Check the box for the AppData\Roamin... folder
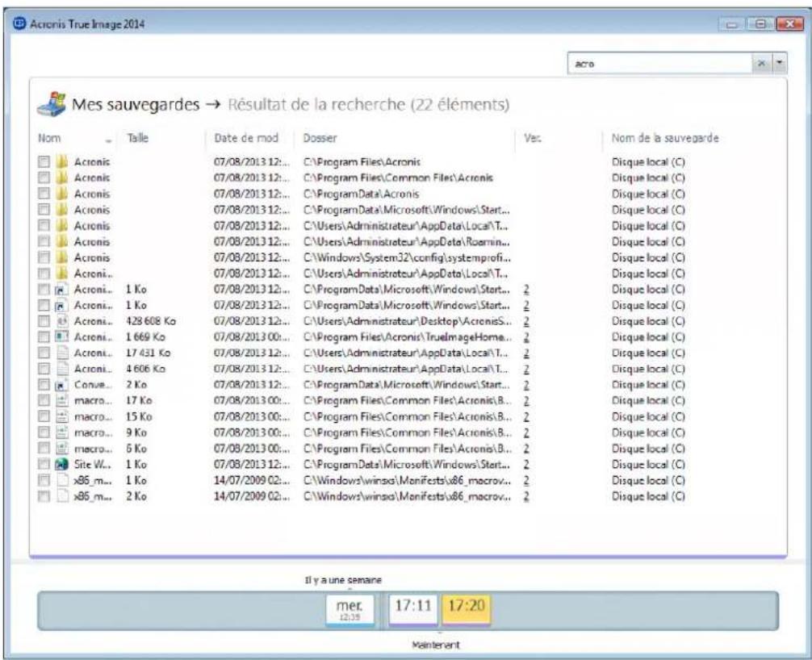The width and height of the screenshot is (812, 660). [x=44, y=242]
